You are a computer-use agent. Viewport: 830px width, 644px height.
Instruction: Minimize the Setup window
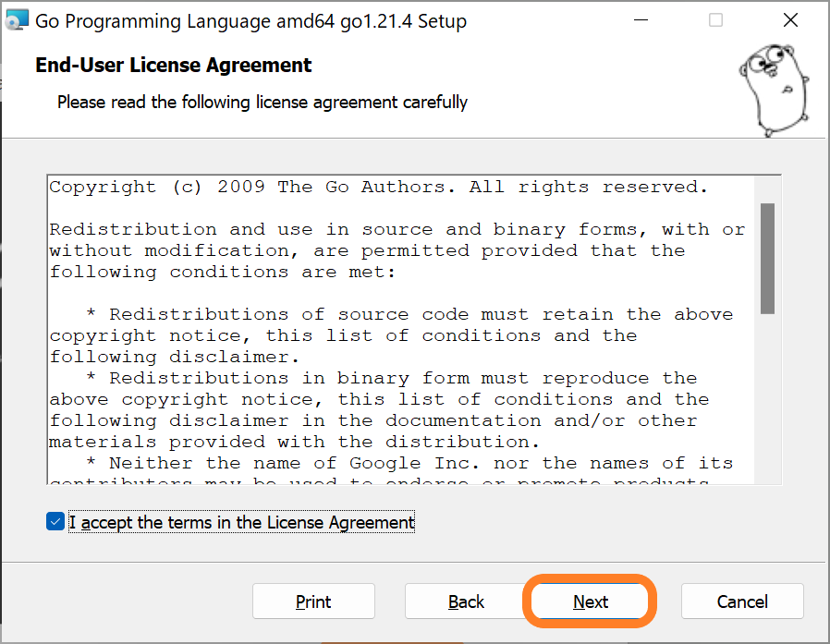(x=641, y=20)
